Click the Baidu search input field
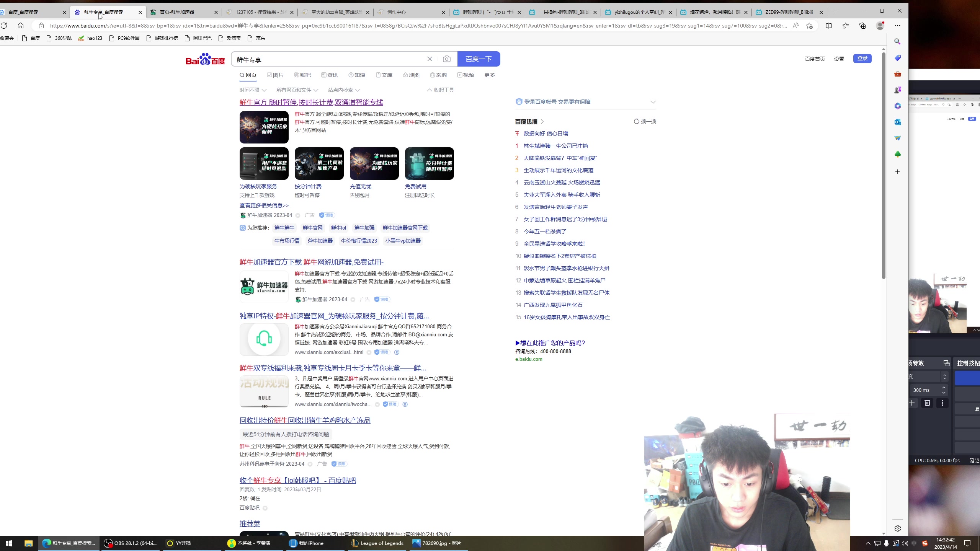 [328, 59]
